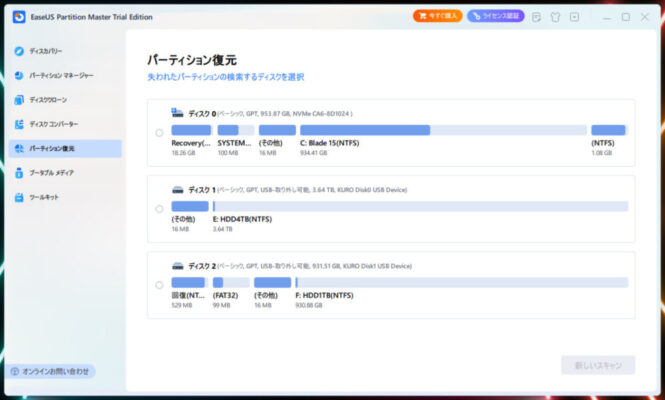Click the 16 MB (その他) partition bar on Disk 2

point(273,283)
